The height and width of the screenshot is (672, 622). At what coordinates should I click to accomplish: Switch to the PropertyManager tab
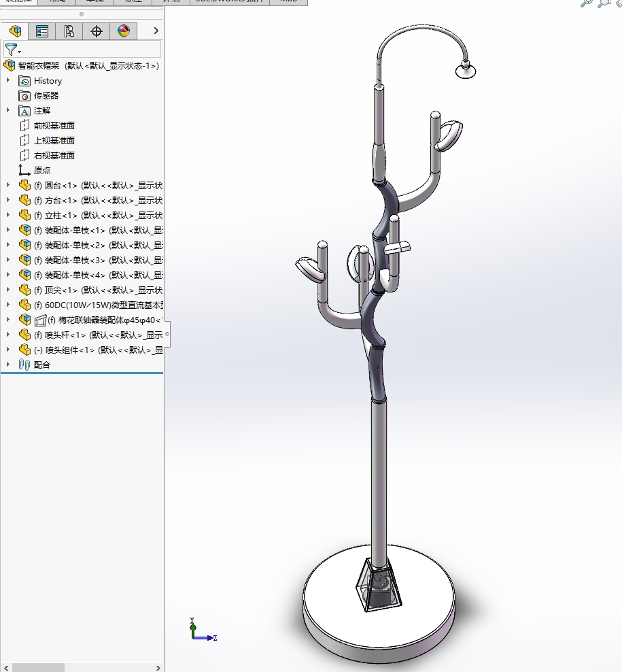point(42,31)
